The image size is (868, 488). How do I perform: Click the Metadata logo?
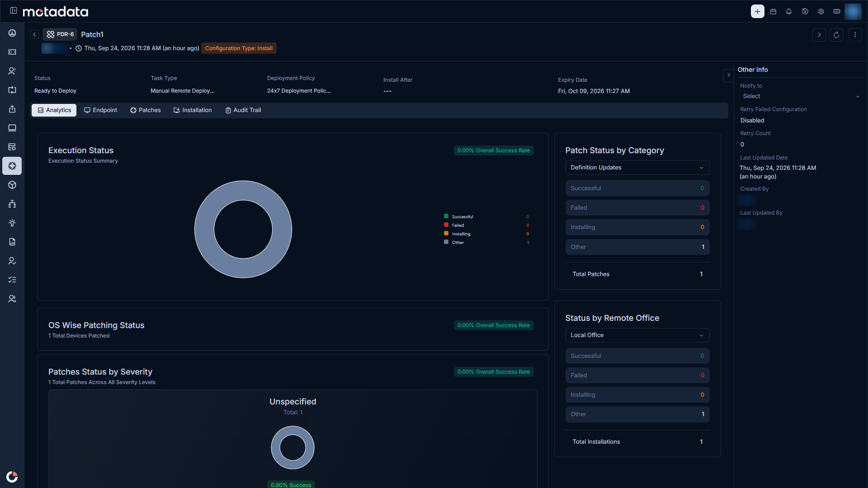click(55, 11)
